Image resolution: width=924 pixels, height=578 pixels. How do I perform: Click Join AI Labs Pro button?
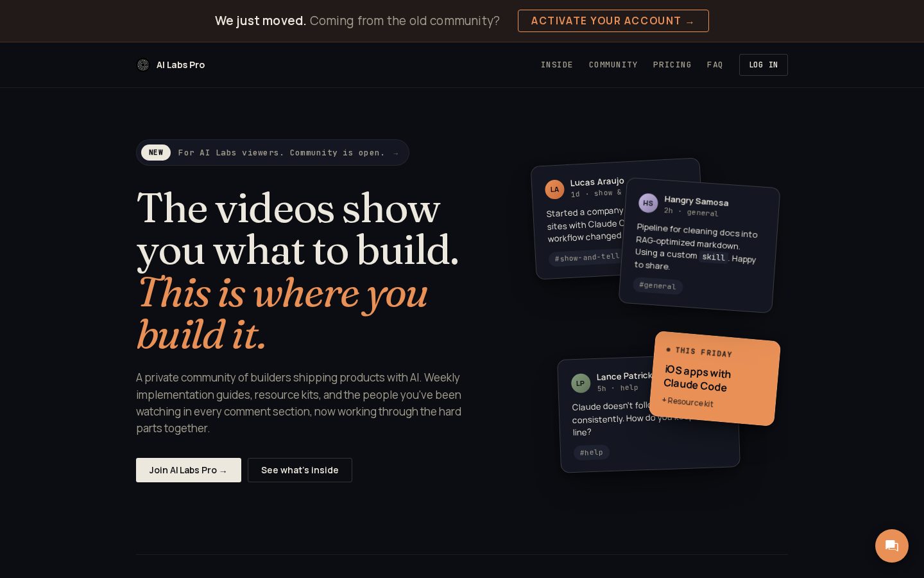(189, 470)
